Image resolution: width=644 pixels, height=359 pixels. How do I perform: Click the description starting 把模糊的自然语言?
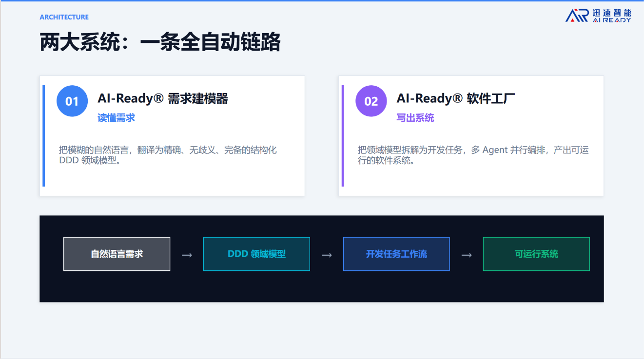[x=168, y=155]
